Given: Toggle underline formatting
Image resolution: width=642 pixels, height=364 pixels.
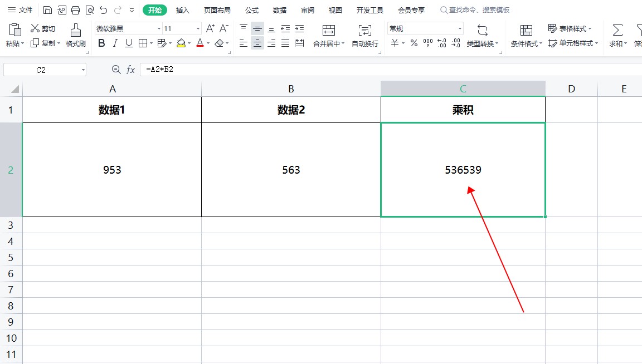Looking at the screenshot, I should (129, 43).
